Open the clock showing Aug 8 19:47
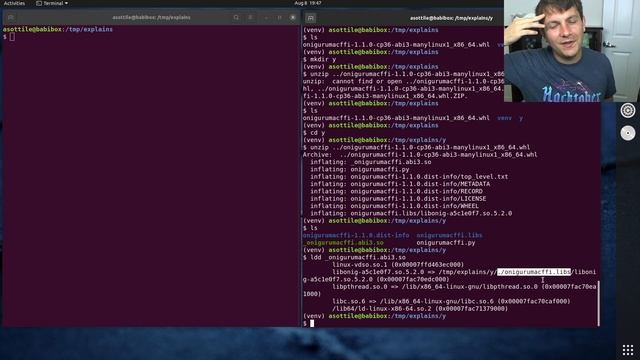 pos(308,3)
